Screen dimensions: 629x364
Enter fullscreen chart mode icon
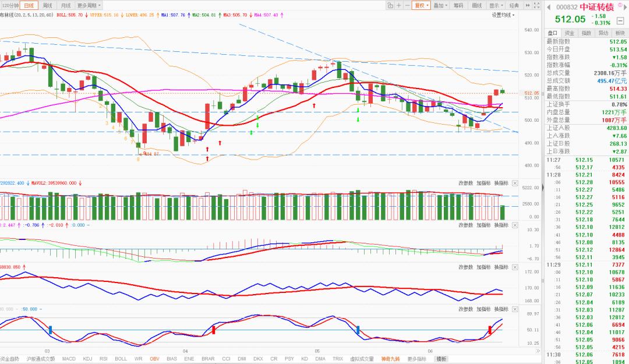[x=537, y=5]
